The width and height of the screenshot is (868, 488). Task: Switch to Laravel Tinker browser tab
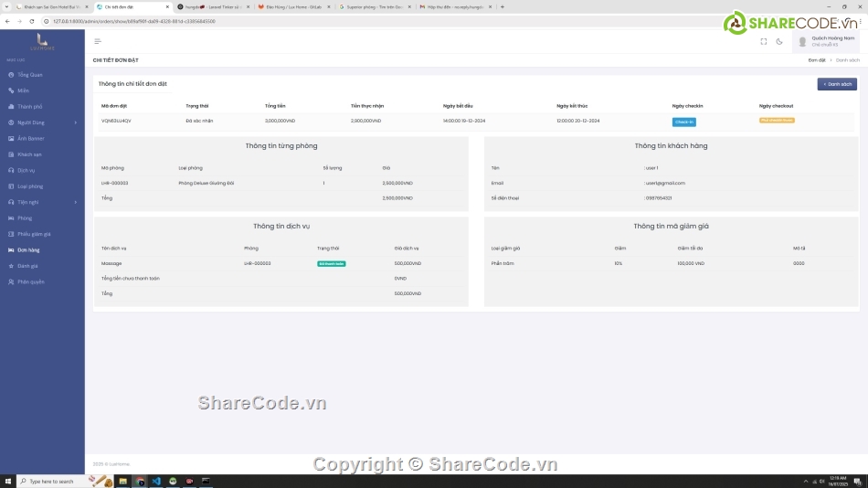coord(213,7)
